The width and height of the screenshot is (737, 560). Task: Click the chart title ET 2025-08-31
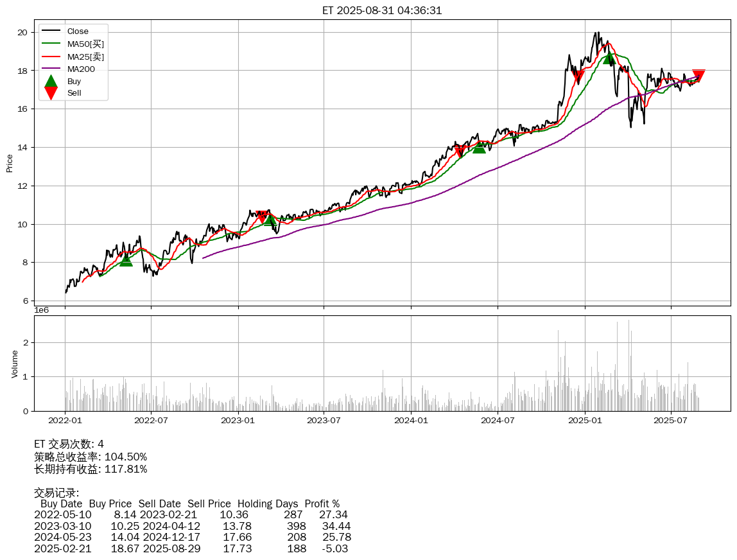382,10
